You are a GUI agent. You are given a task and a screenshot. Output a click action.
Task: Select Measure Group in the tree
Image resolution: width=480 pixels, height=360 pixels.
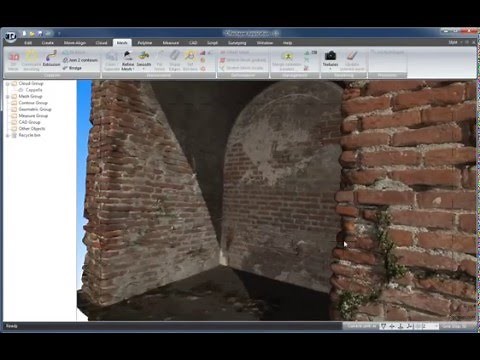coord(33,116)
